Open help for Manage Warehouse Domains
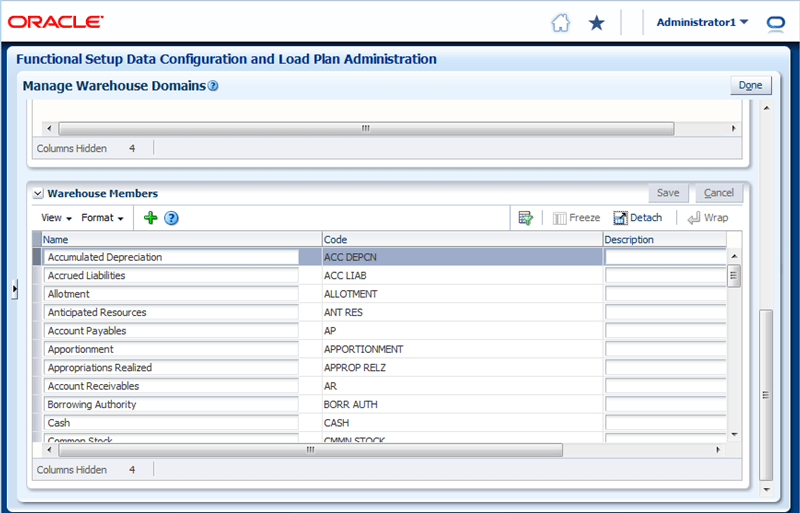Viewport: 800px width, 513px height. (213, 86)
